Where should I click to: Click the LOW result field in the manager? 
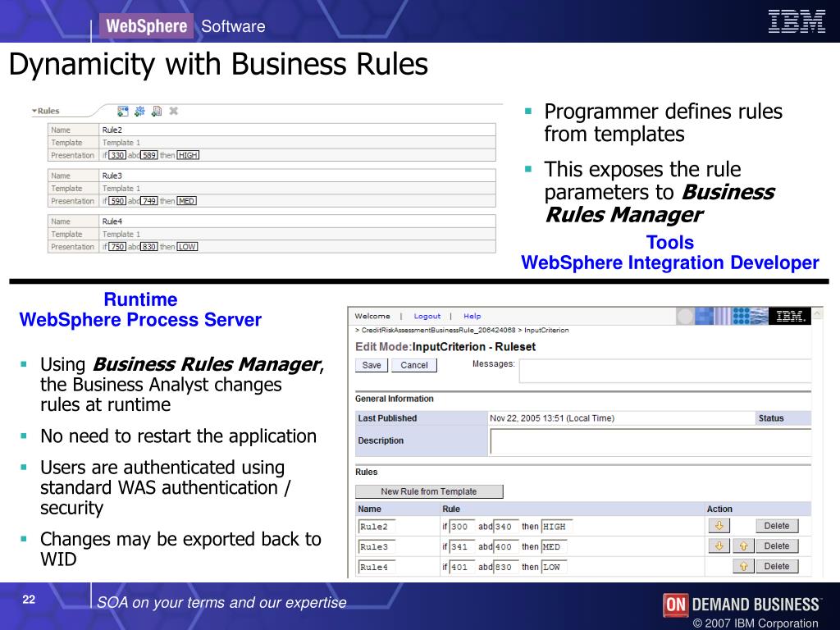pos(554,568)
